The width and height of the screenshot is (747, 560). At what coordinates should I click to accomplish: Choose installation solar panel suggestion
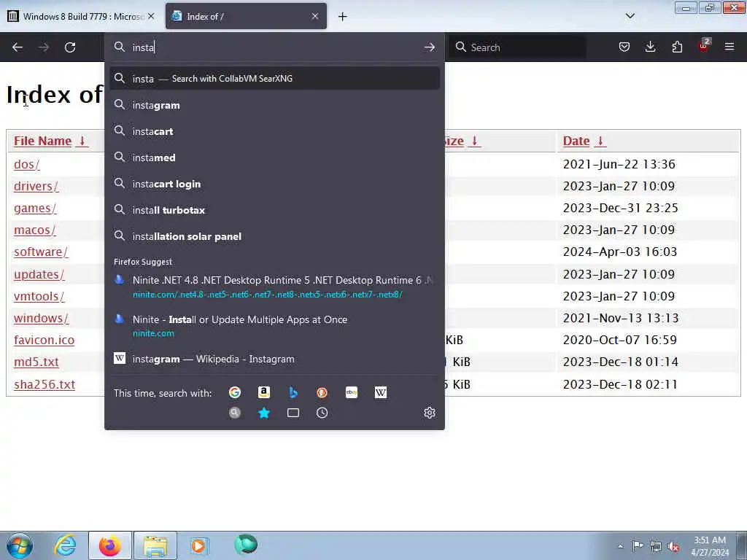point(274,236)
